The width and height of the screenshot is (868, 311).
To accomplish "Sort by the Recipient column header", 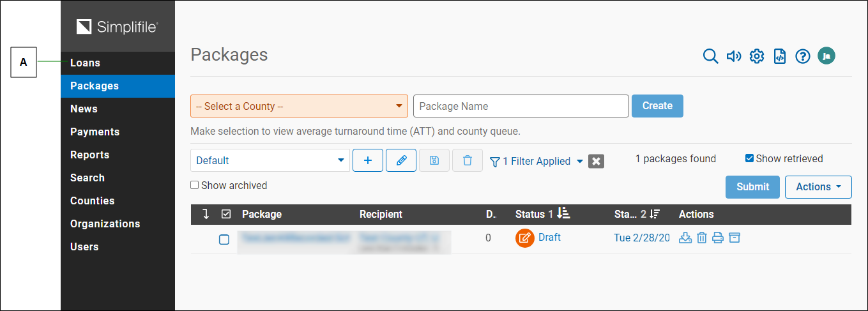I will pos(381,214).
